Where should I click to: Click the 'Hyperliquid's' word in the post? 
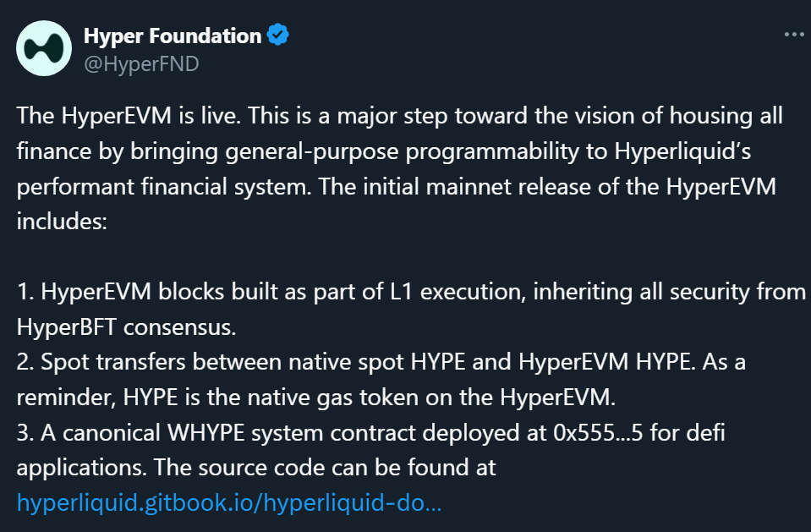point(682,151)
